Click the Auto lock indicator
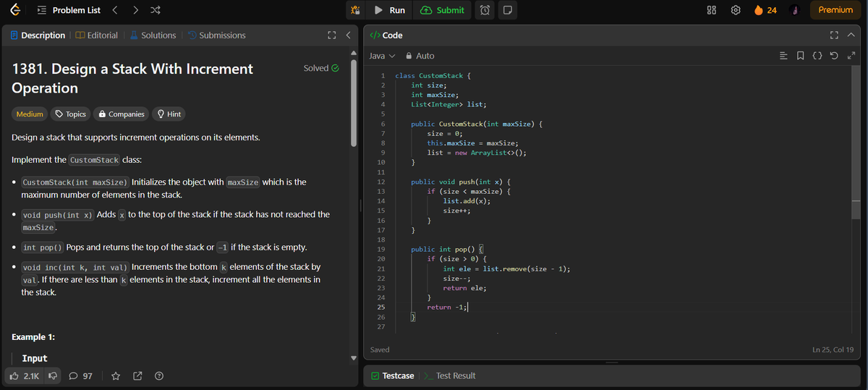This screenshot has width=868, height=390. coord(420,56)
